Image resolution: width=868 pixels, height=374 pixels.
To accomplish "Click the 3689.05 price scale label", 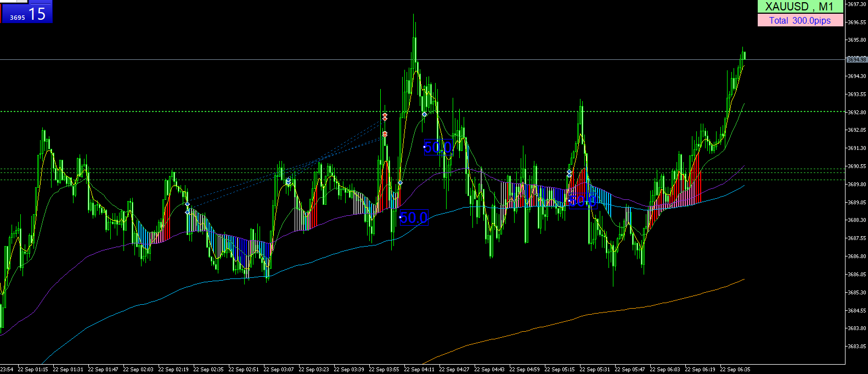I will [857, 203].
